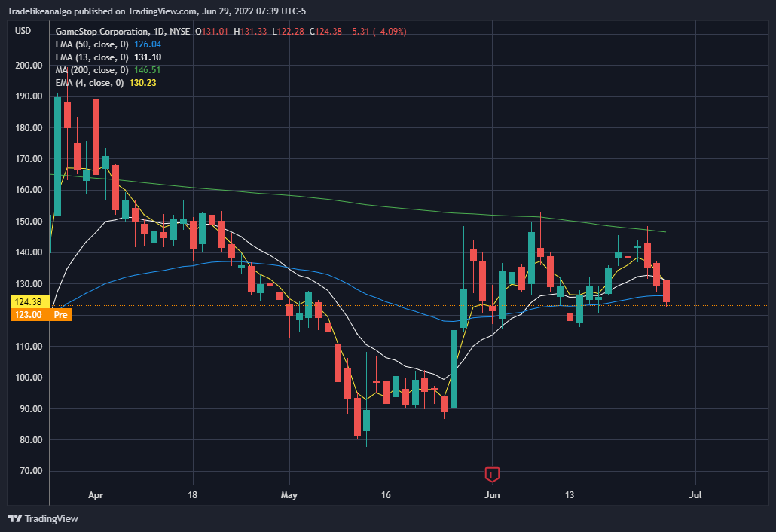Click the 150.00 price axis label
The height and width of the screenshot is (532, 776).
tap(29, 222)
